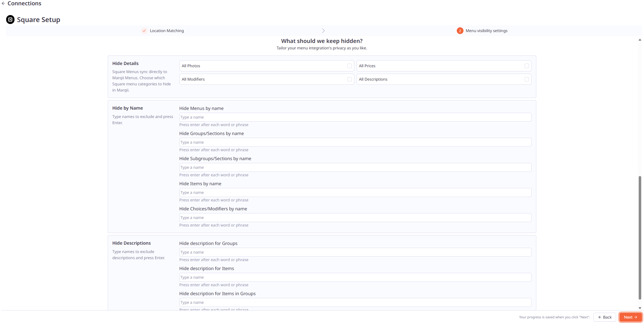Click 'Tailor your menu integration's privacy' subtitle
644x325 pixels.
tap(322, 48)
